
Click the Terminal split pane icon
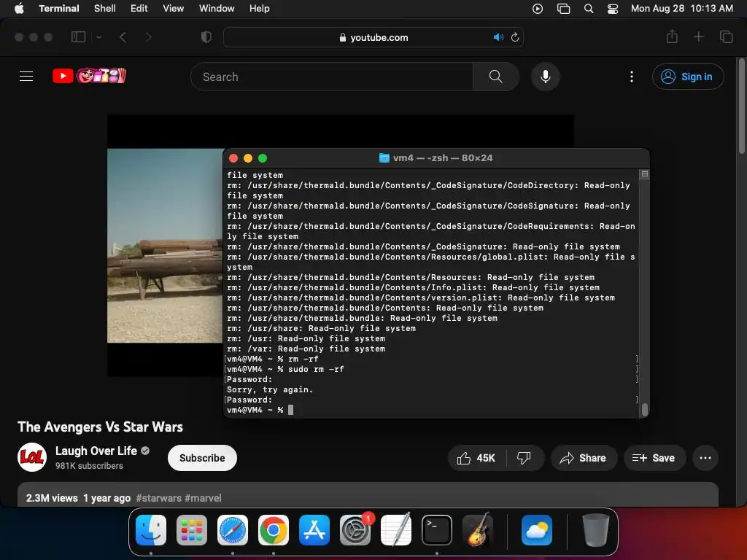pos(645,174)
